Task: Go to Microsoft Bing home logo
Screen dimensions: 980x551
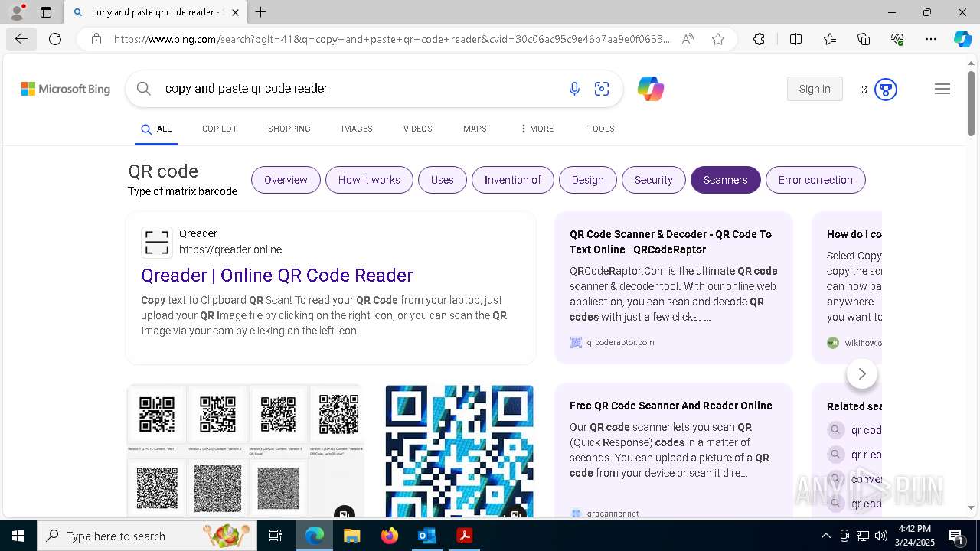Action: 66,89
